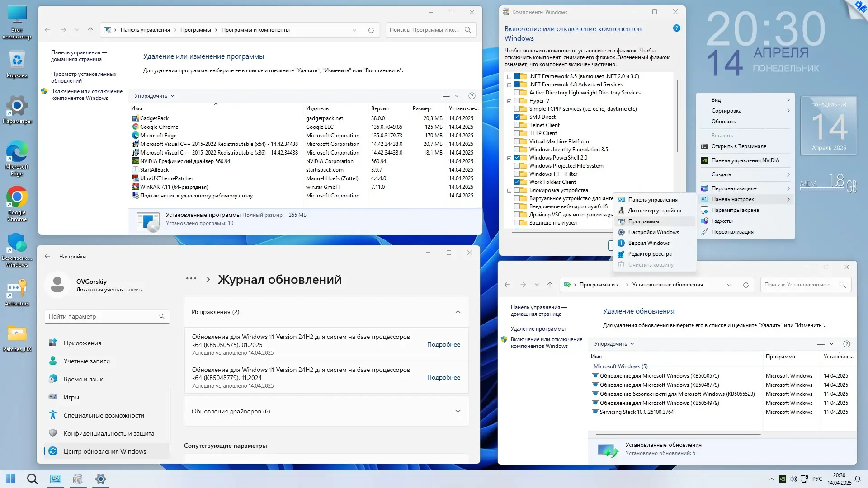Select Редактор реестра from context submenu

point(650,254)
